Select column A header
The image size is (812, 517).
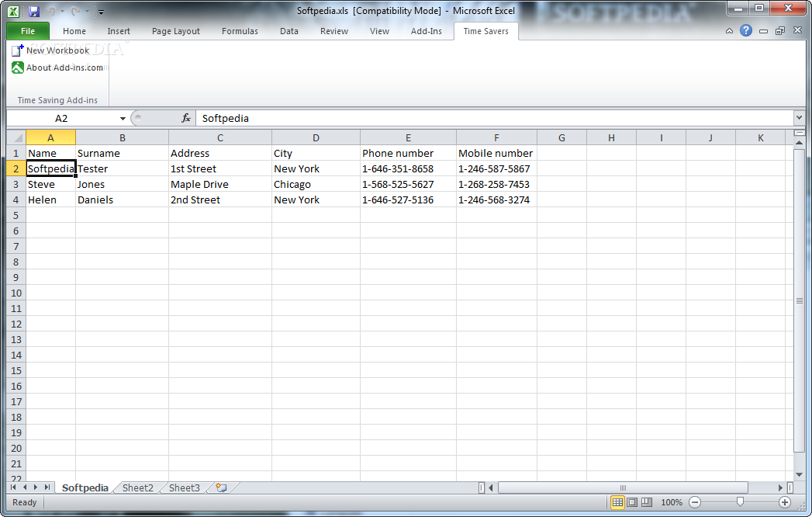point(50,137)
